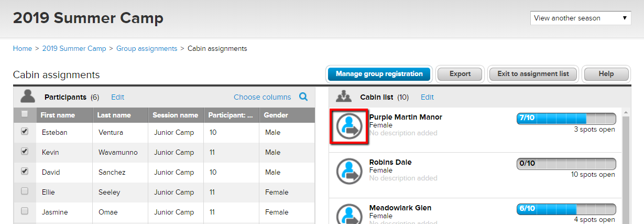Click the Export button

coord(460,74)
